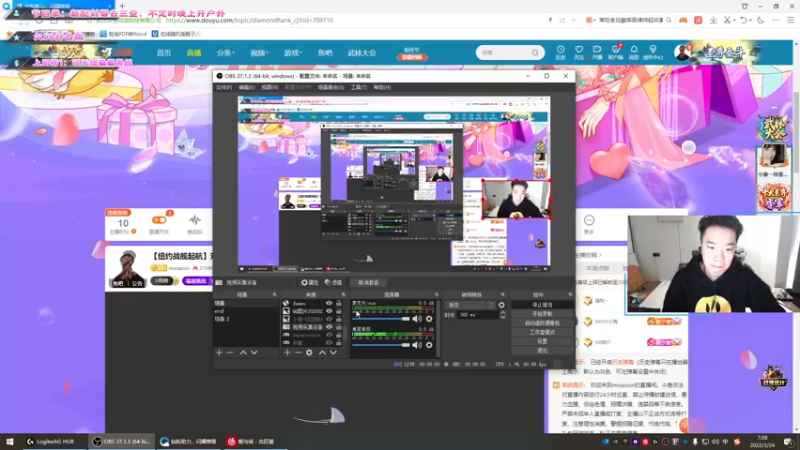The image size is (800, 450).
Task: Toggle lock on first source row
Action: (x=338, y=303)
